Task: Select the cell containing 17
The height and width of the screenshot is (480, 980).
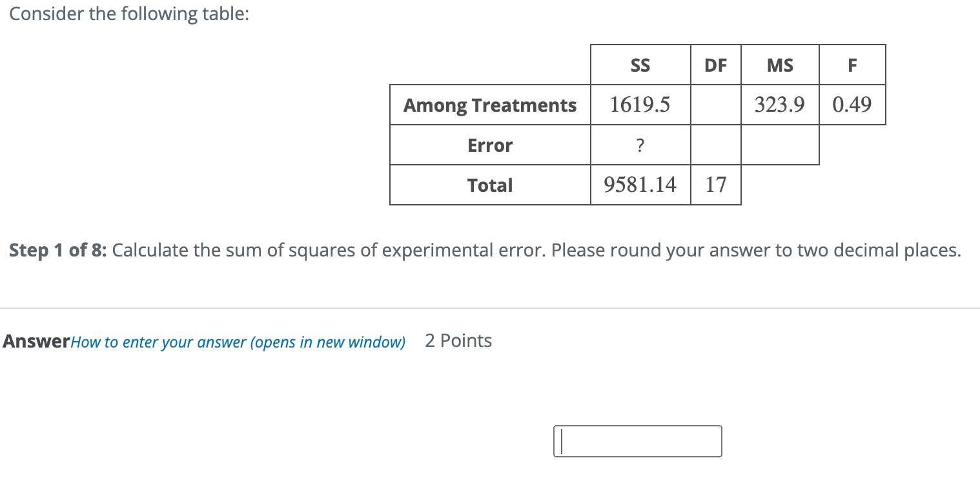Action: point(715,185)
